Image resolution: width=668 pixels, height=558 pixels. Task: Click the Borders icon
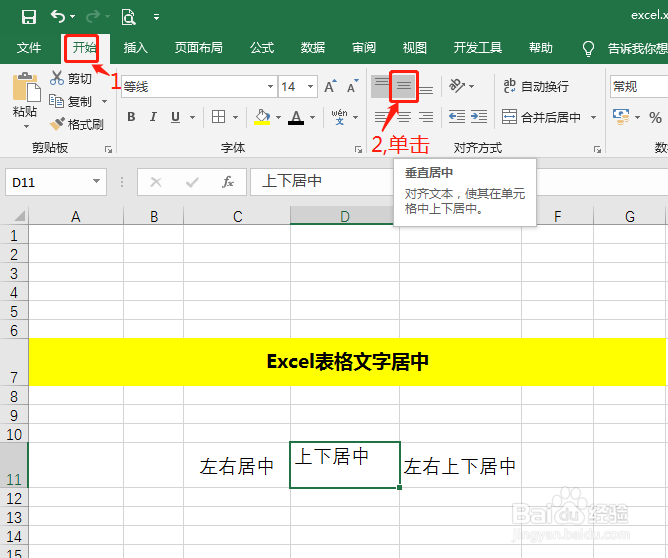click(x=219, y=117)
